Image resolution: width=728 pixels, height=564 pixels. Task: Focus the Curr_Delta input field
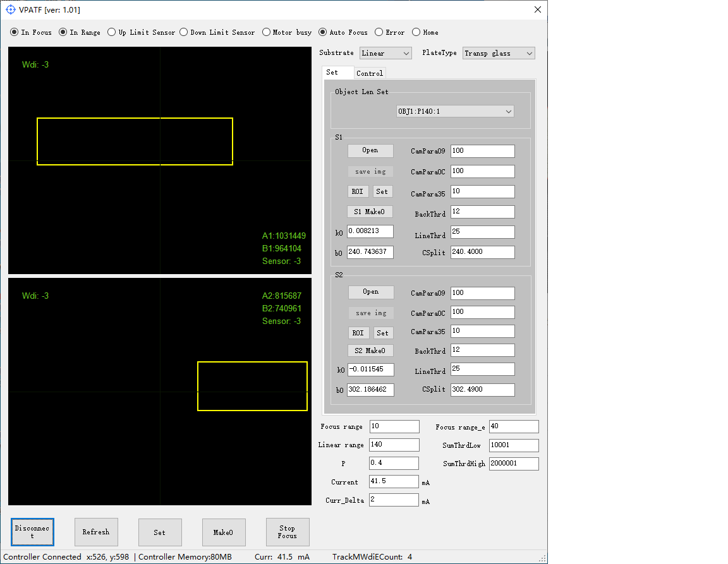(x=394, y=500)
